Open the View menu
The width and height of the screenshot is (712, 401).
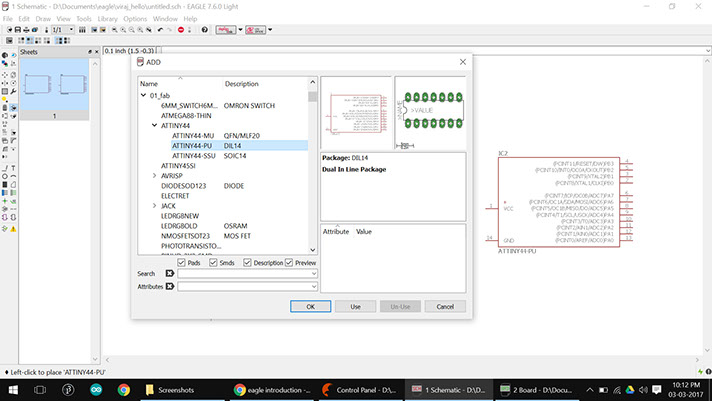point(64,19)
